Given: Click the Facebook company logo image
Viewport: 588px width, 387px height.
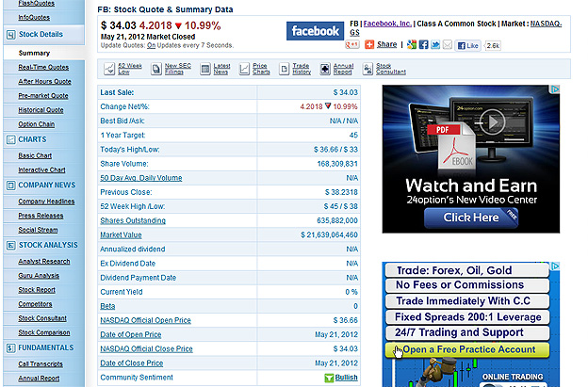Looking at the screenshot, I should point(315,31).
